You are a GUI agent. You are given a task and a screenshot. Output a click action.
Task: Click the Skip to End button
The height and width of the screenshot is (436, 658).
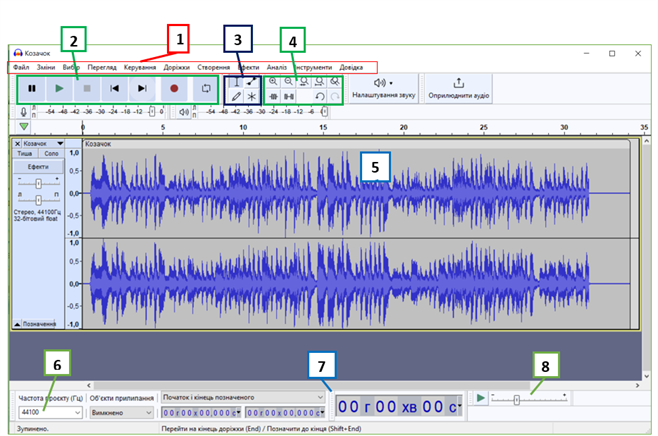click(142, 88)
